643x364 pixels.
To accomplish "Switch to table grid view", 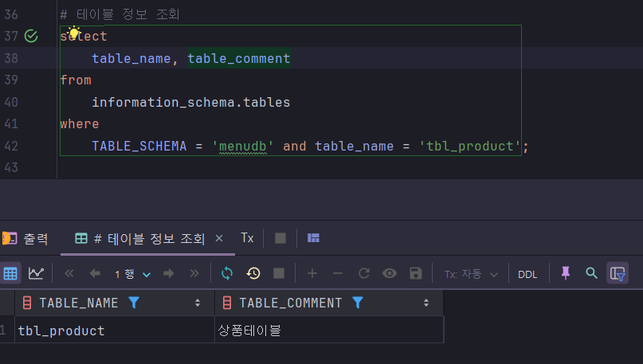I will [x=10, y=273].
